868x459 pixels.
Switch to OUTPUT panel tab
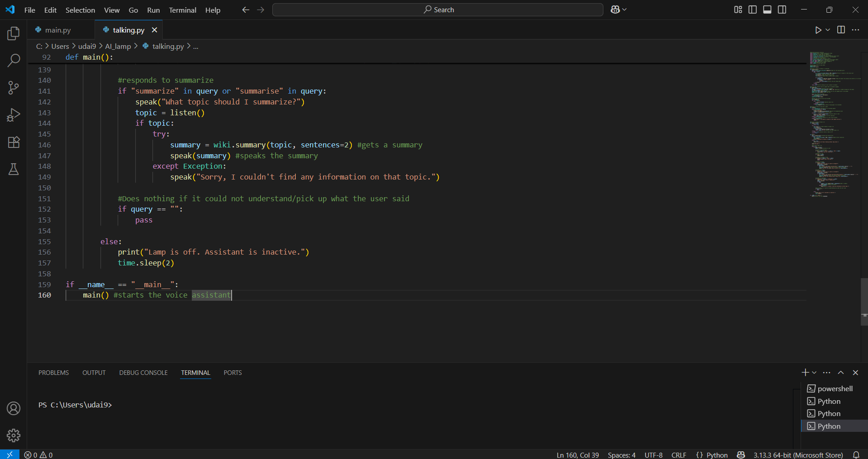(x=94, y=373)
